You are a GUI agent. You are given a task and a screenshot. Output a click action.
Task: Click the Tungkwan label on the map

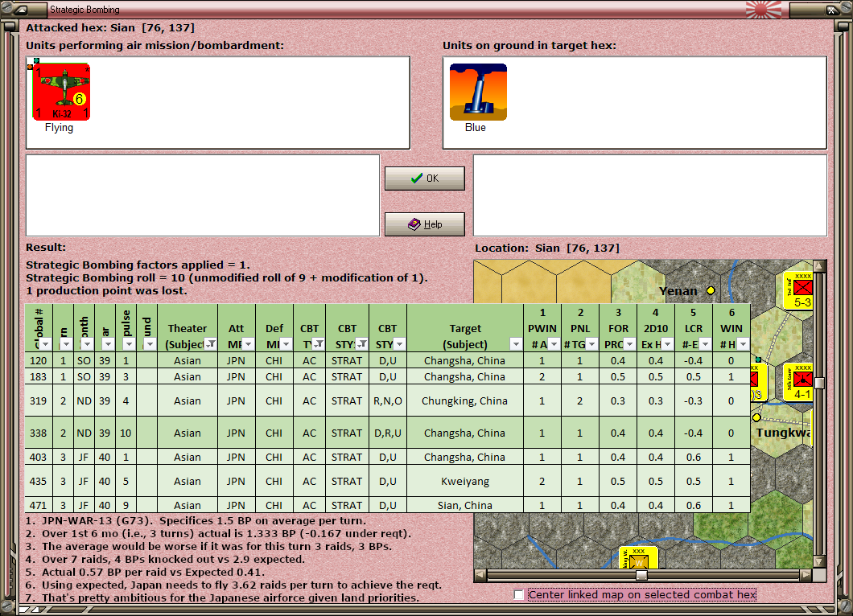point(783,433)
